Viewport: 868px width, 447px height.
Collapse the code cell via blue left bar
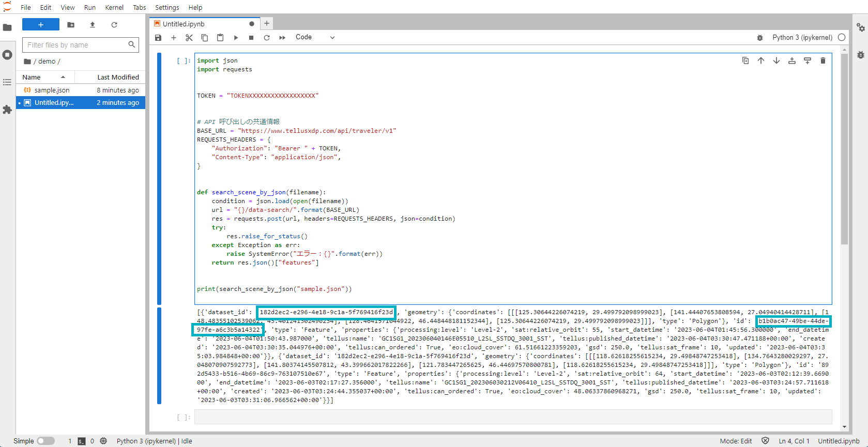coord(159,179)
